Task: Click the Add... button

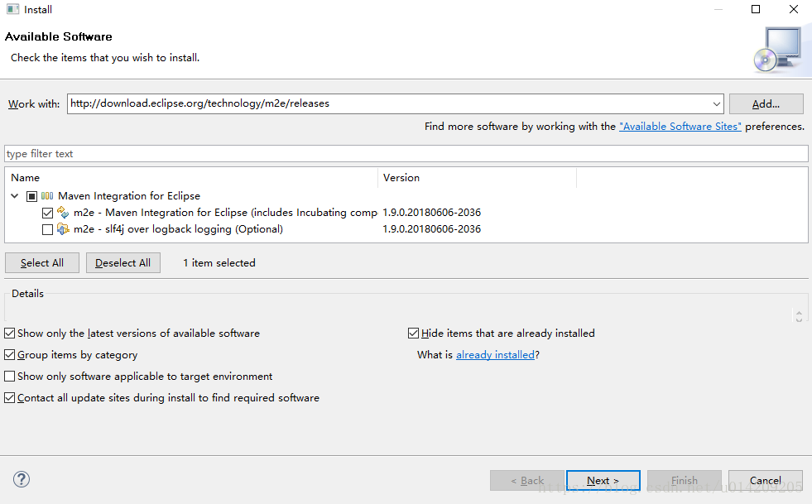Action: click(766, 103)
